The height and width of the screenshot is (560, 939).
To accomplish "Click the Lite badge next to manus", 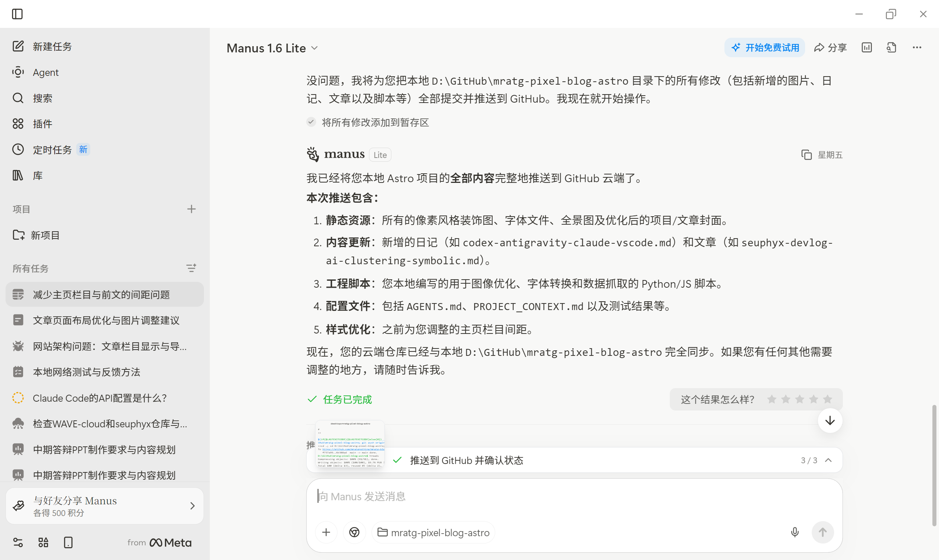I will [380, 155].
